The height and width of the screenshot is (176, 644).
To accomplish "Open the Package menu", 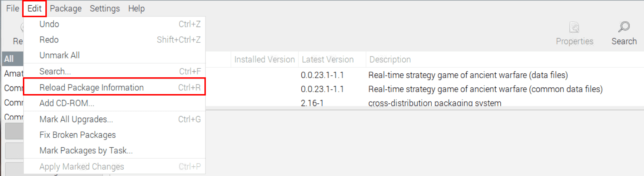I will [x=66, y=8].
